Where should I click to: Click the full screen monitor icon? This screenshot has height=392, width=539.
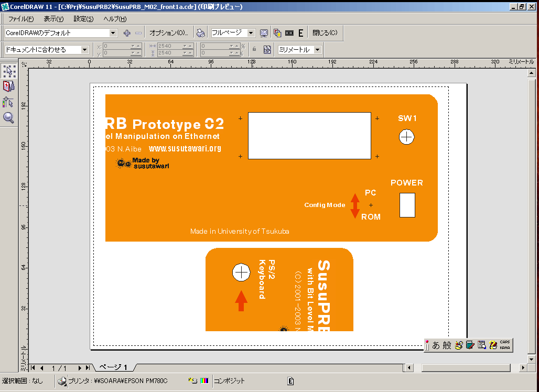[x=264, y=33]
